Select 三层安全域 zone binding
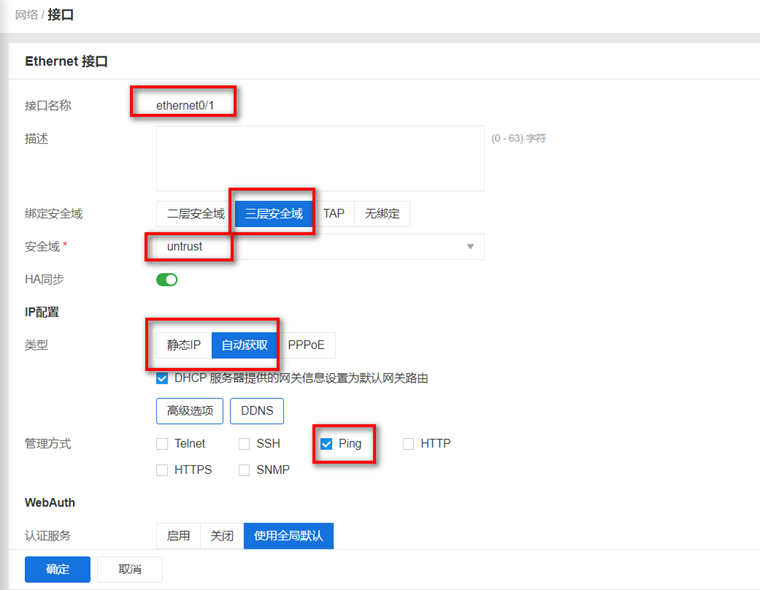This screenshot has height=590, width=760. 273,214
